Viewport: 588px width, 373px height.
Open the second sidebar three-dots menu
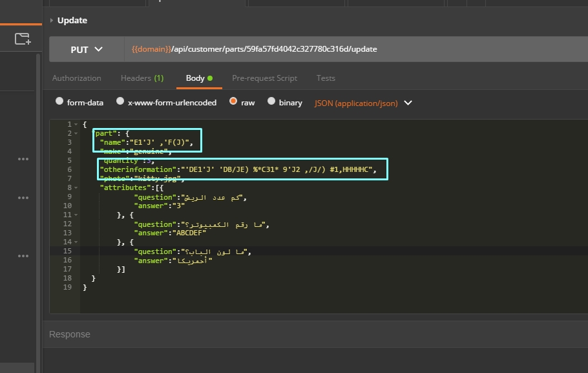point(23,198)
